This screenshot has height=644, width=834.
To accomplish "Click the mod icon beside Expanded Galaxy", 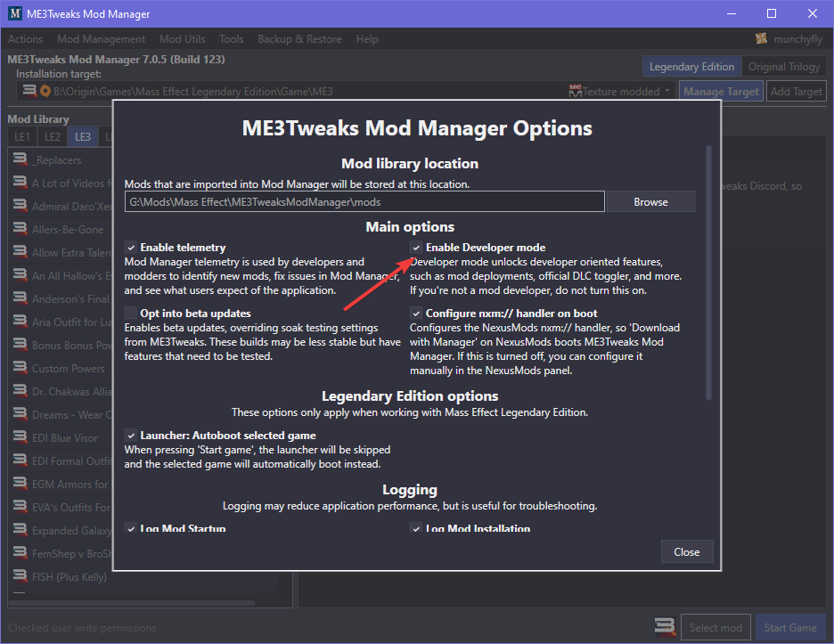I will tap(20, 530).
